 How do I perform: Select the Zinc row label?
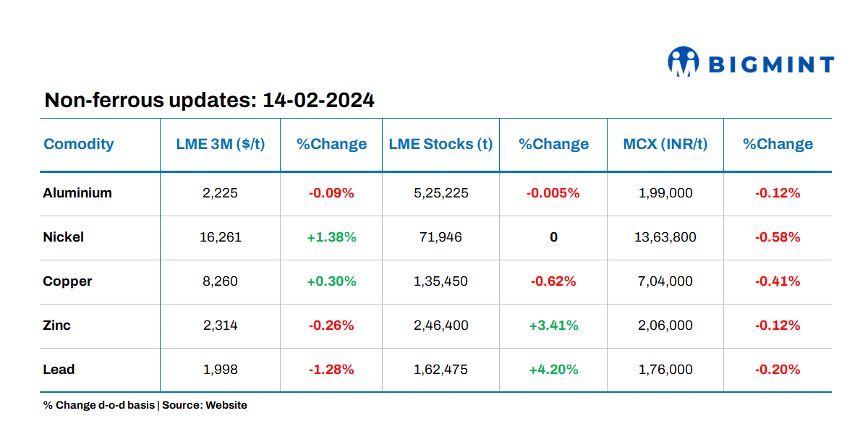(x=57, y=325)
